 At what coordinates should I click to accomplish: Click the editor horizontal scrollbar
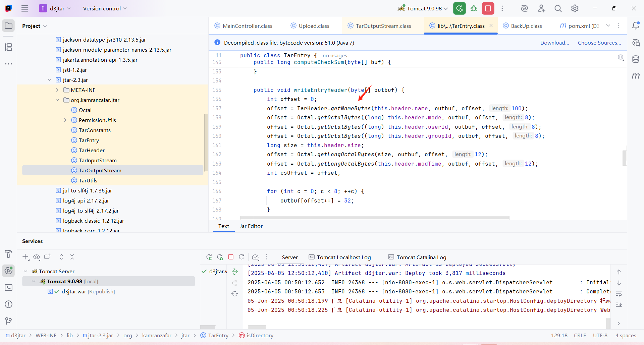374,218
